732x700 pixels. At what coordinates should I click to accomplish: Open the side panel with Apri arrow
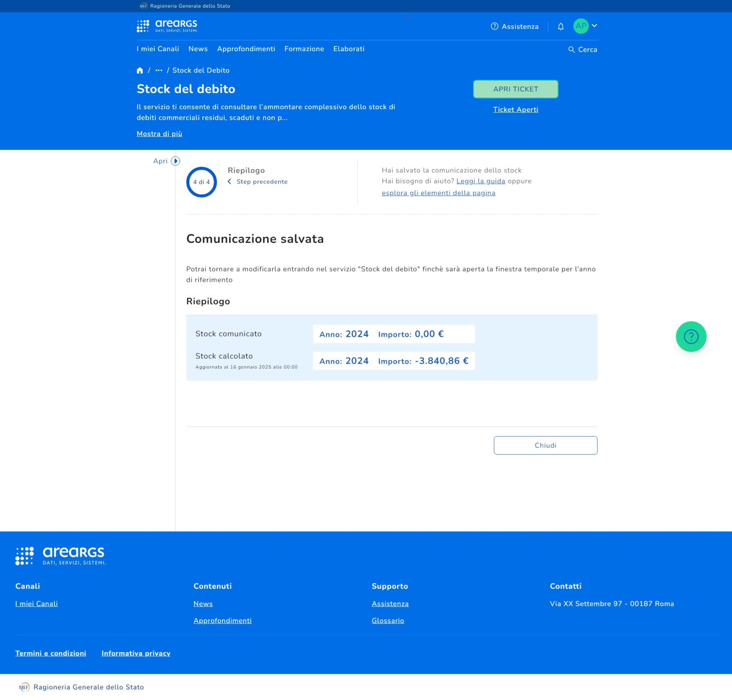(175, 161)
